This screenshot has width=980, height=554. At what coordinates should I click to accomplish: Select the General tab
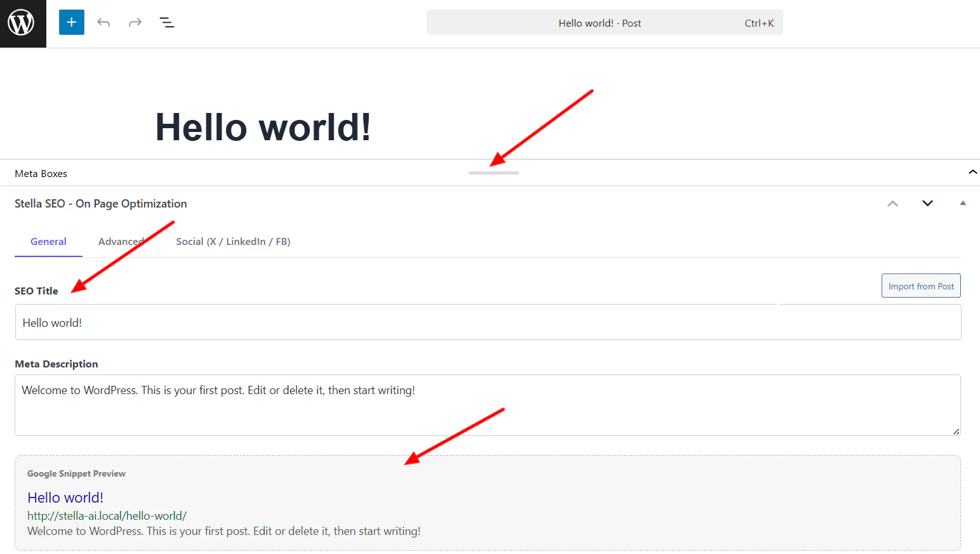coord(48,242)
